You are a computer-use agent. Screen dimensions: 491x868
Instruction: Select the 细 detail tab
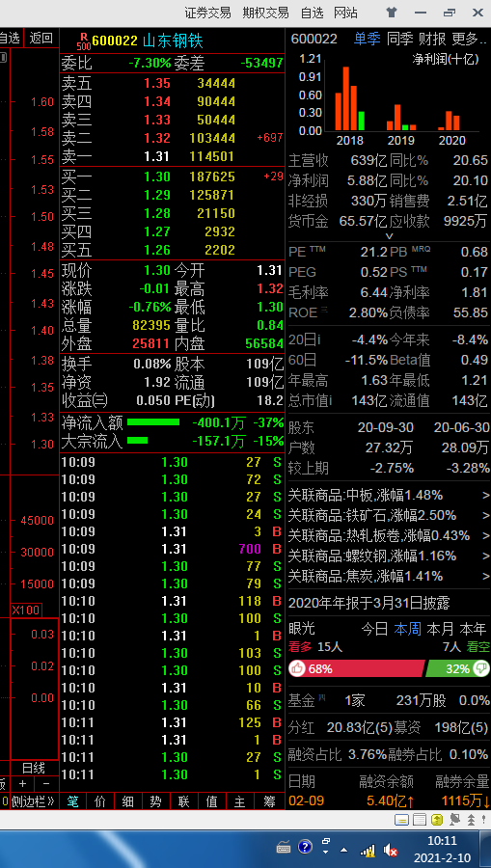point(128,801)
